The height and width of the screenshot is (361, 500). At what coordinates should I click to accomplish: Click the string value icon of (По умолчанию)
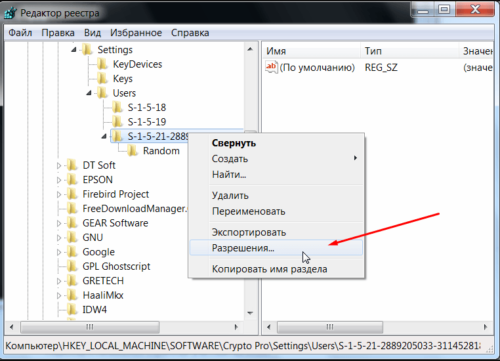pos(271,67)
